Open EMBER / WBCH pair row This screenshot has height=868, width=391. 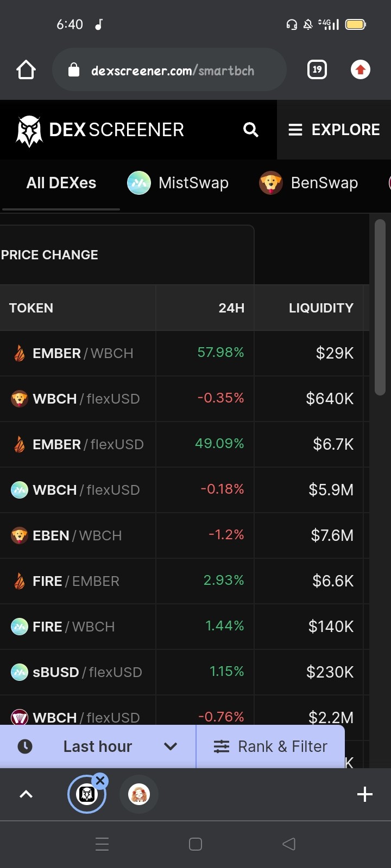pyautogui.click(x=185, y=353)
